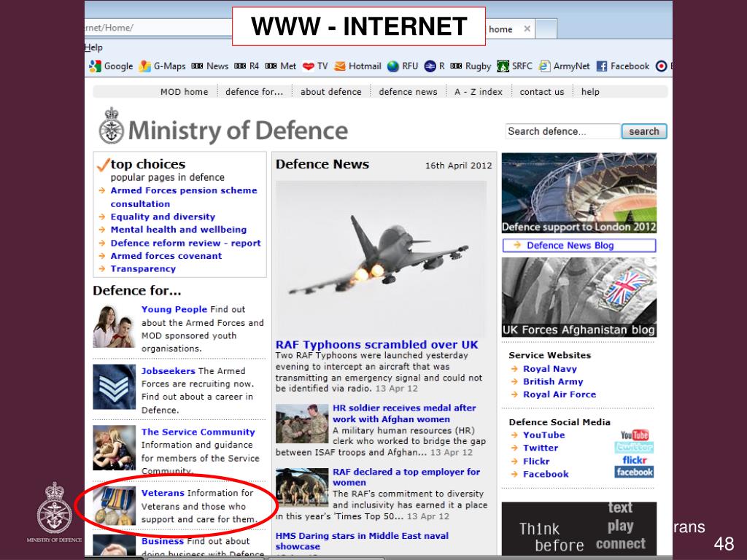Open the Royal Navy service website link
The width and height of the screenshot is (747, 560).
(x=550, y=368)
